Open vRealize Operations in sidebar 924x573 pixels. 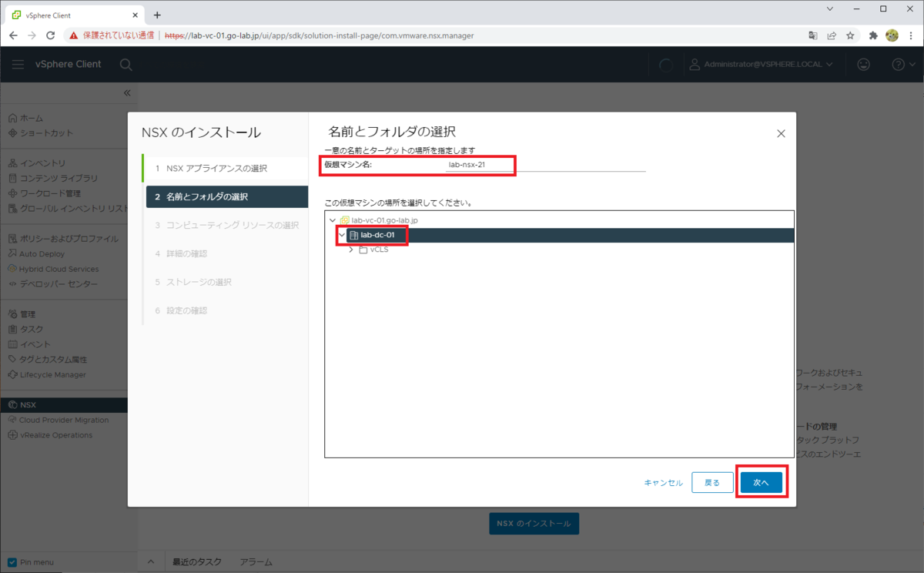[x=50, y=435]
